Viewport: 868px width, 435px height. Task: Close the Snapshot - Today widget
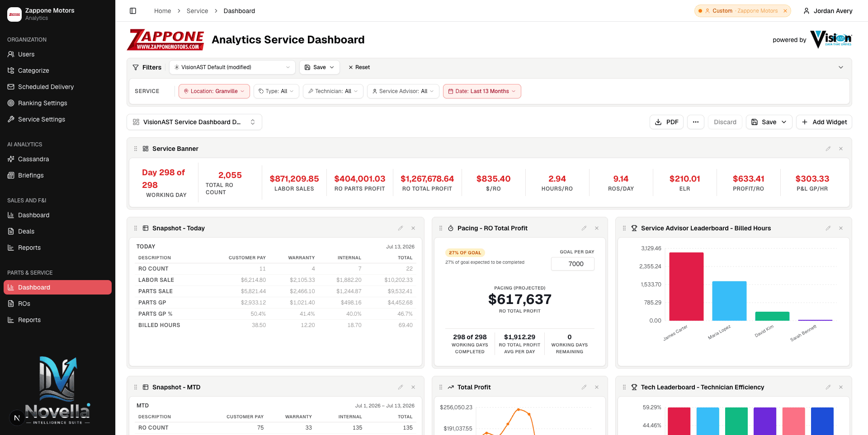click(413, 228)
